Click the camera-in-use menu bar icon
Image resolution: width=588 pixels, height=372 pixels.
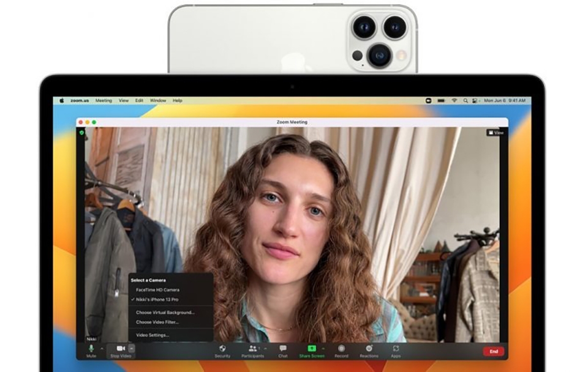click(x=429, y=100)
